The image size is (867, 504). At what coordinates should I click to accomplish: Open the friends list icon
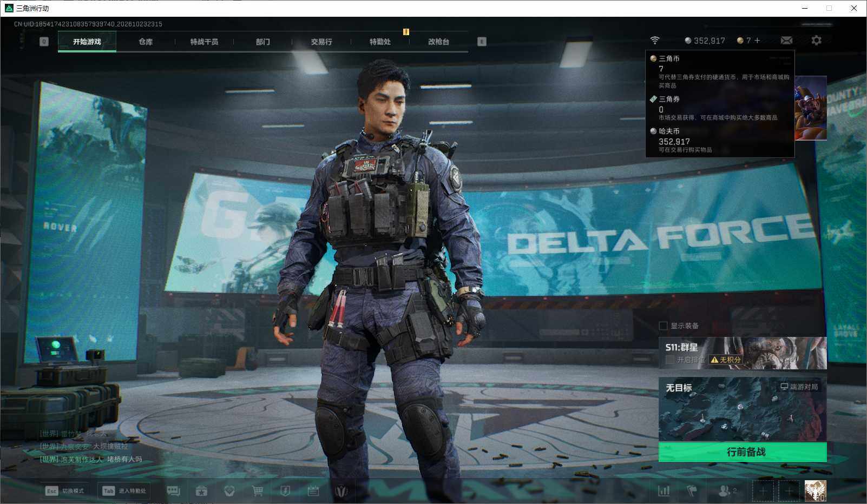727,491
